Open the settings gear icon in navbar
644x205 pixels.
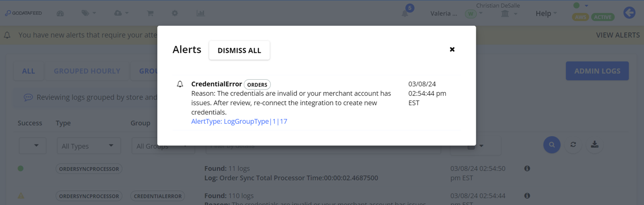[x=175, y=13]
